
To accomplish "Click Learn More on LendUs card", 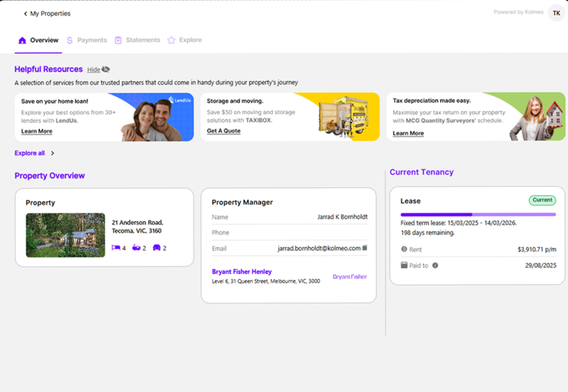I will pyautogui.click(x=36, y=132).
